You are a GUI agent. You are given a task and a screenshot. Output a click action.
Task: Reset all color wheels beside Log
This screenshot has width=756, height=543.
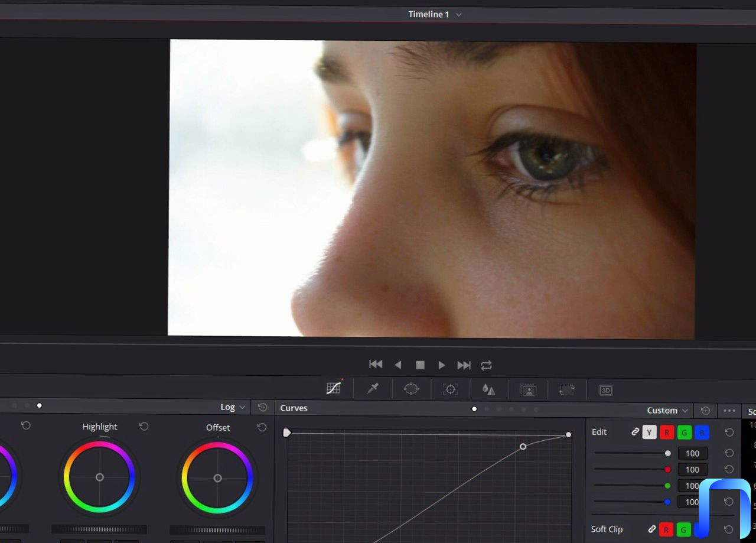pos(263,407)
